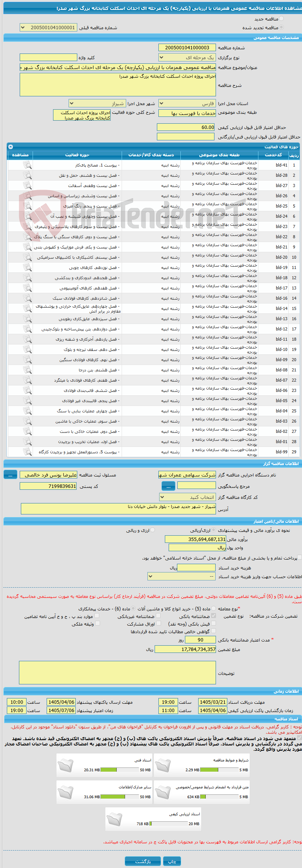The height and width of the screenshot is (868, 302).
Task: Open the view icon for row bld-26
Action: pos(27,196)
